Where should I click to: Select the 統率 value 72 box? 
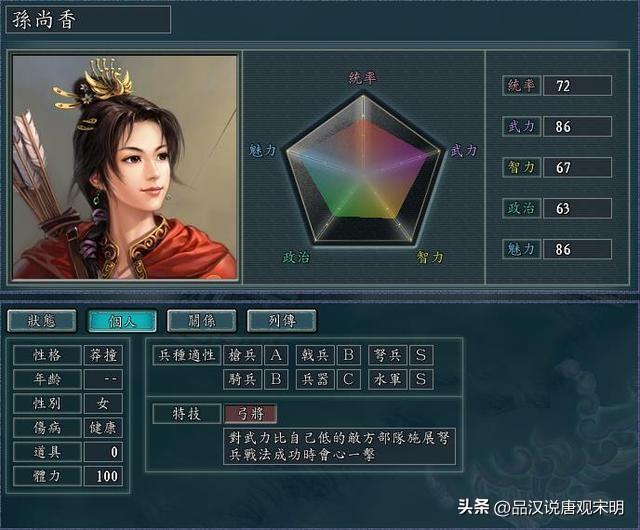578,86
